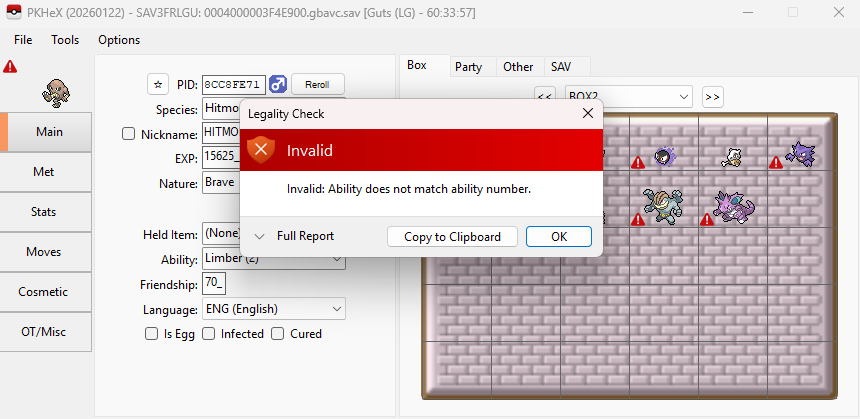Click the male gender icon
Image resolution: width=860 pixels, height=419 pixels.
(x=278, y=84)
